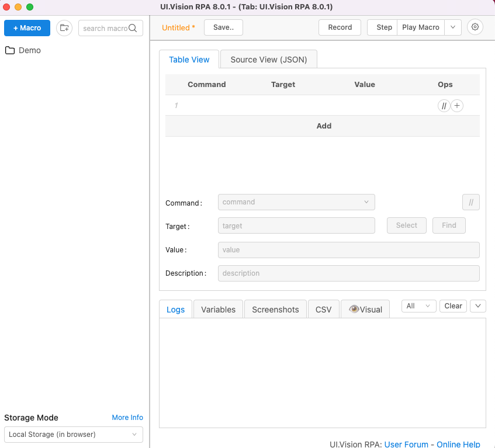The width and height of the screenshot is (495, 448).
Task: Open the More Info link
Action: coord(127,418)
